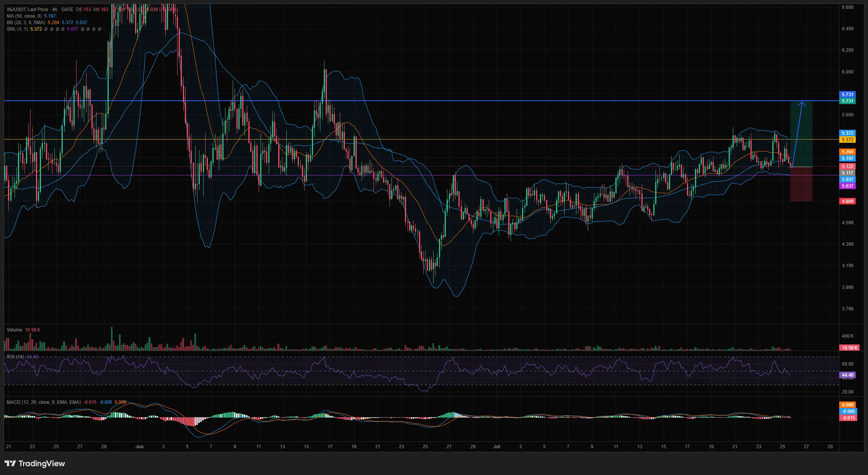
Task: Click the MA (50, close, 0) indicator legend
Action: pyautogui.click(x=24, y=16)
